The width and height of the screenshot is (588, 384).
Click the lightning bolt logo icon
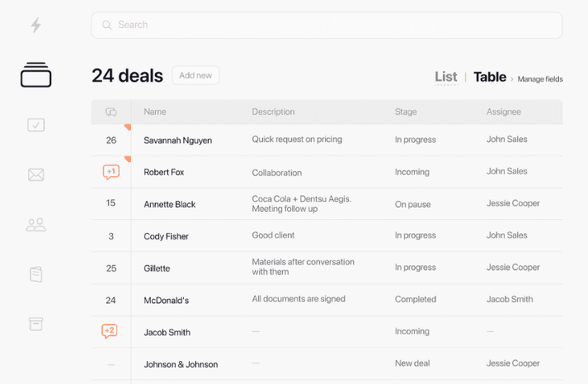click(36, 25)
